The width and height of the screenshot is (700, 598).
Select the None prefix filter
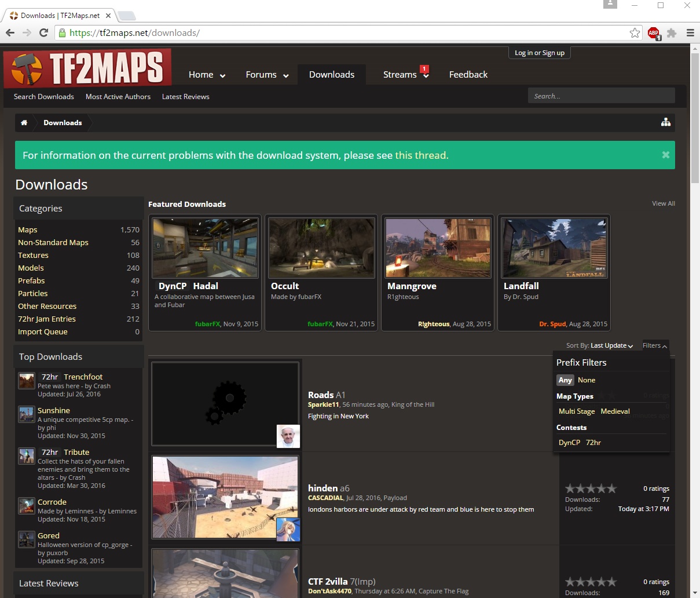tap(587, 380)
